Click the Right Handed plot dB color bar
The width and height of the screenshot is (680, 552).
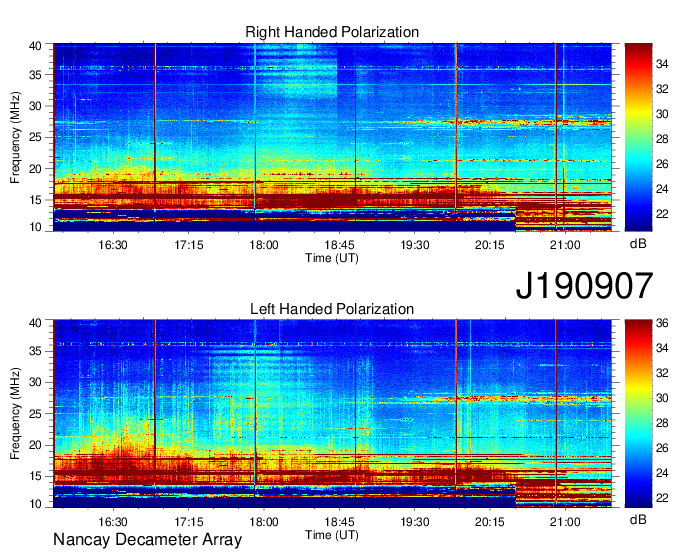pyautogui.click(x=638, y=137)
